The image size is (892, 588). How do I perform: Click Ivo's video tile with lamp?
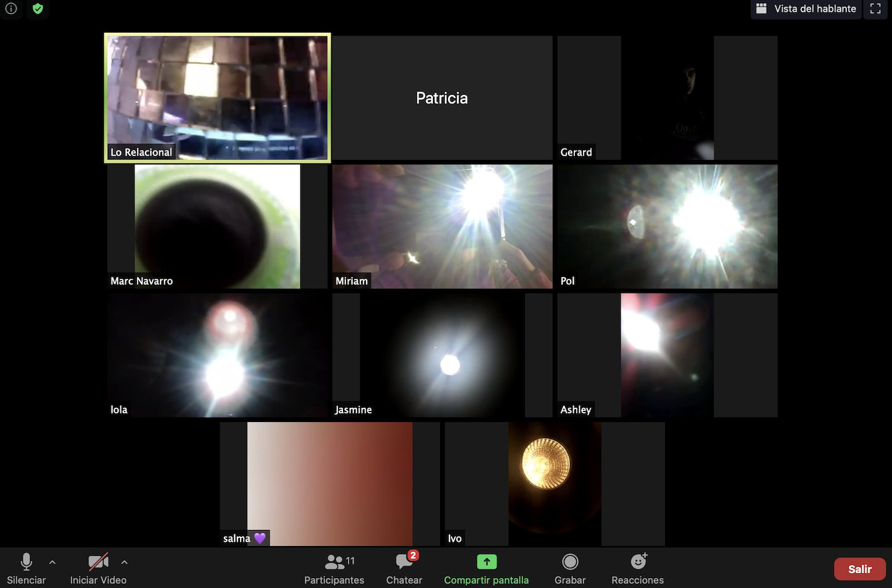tap(554, 483)
